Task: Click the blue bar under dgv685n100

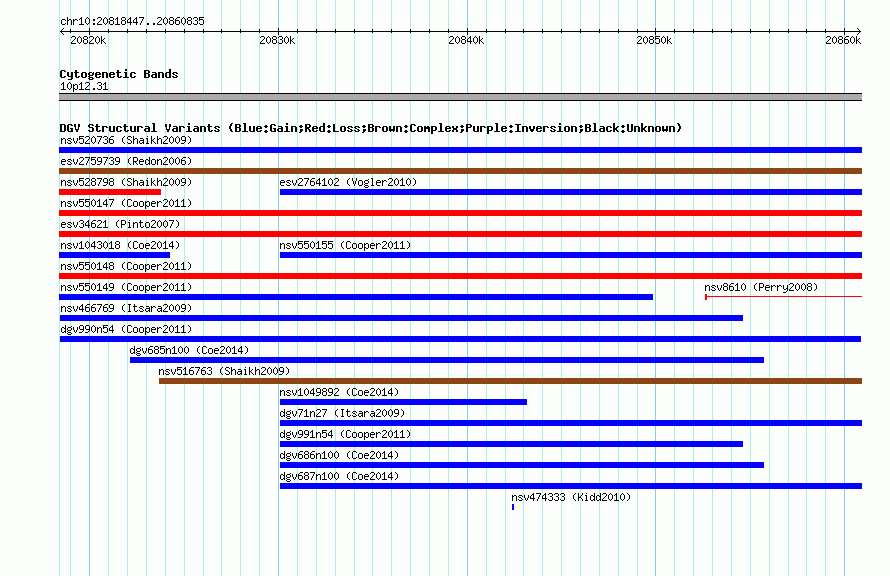Action: (x=447, y=360)
